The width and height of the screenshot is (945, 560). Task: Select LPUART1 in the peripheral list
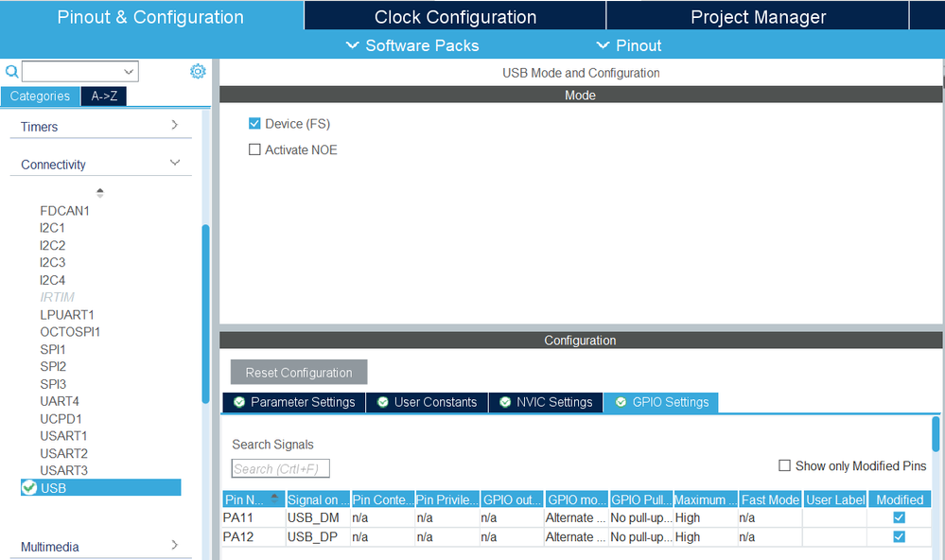(67, 315)
